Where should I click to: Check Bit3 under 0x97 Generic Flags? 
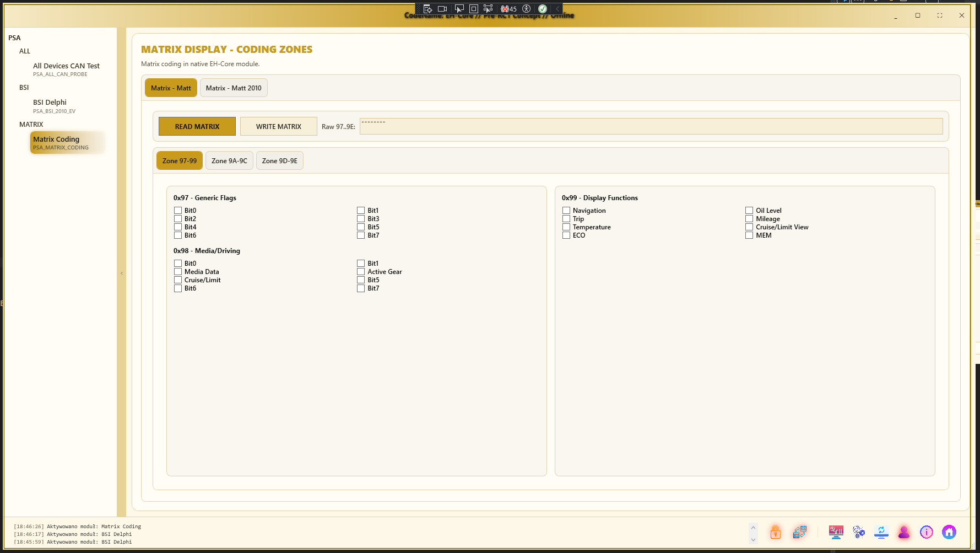[361, 219]
